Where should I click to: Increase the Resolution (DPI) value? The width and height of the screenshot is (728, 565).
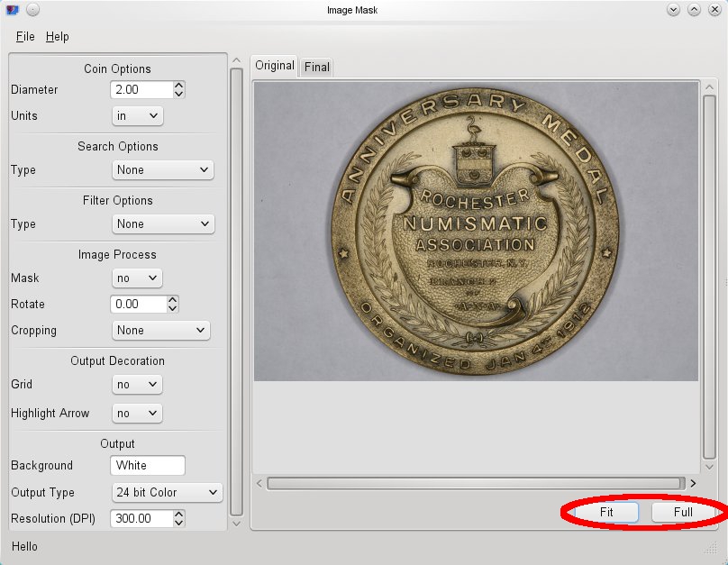click(179, 515)
